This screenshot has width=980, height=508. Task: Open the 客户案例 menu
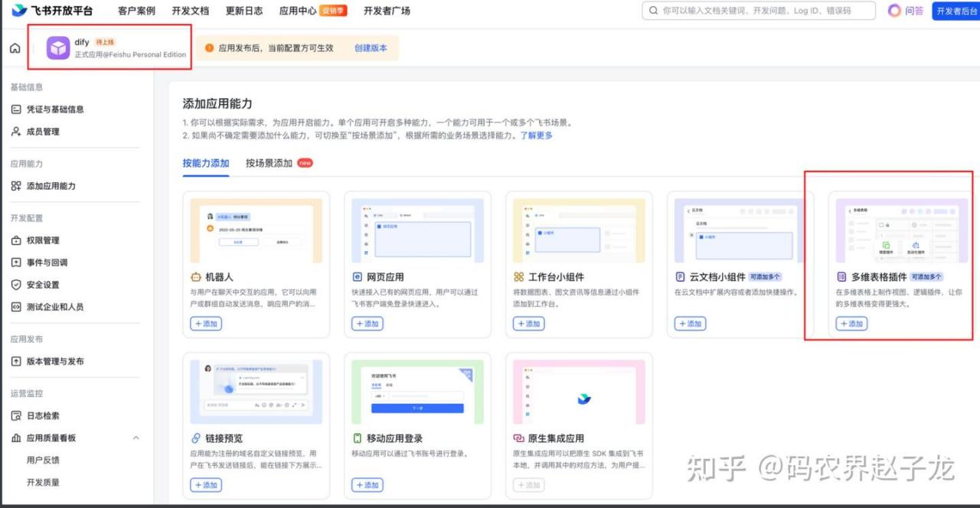click(136, 11)
